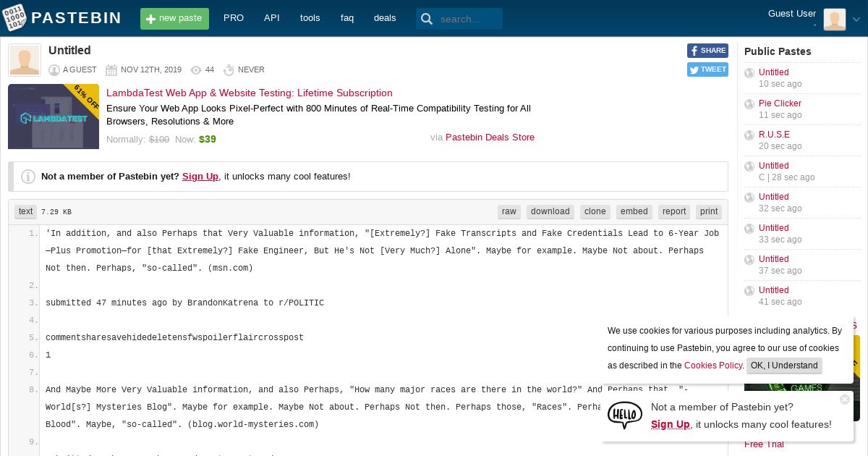The width and height of the screenshot is (868, 456).
Task: Report this paste
Action: click(x=674, y=211)
